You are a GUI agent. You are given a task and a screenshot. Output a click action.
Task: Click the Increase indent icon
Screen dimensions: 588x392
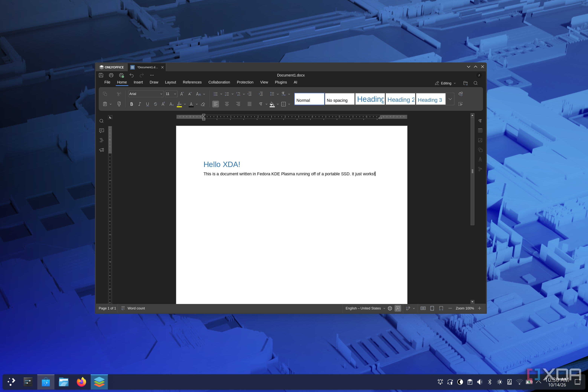(261, 94)
